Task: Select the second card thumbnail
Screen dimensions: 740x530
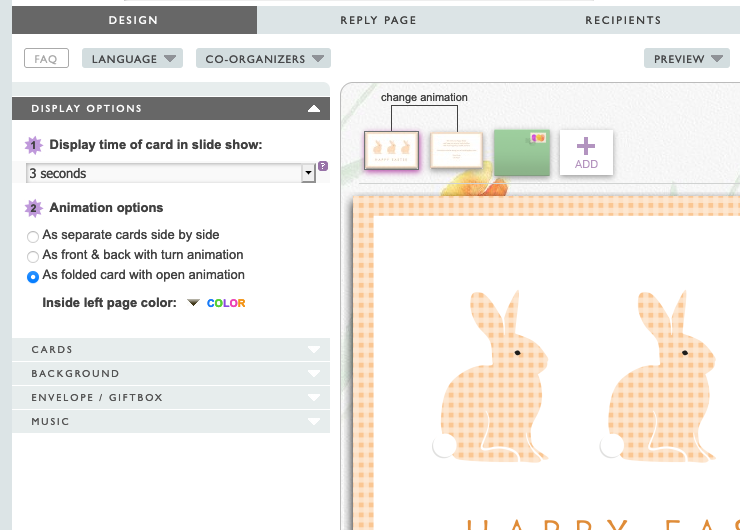Action: click(x=456, y=151)
